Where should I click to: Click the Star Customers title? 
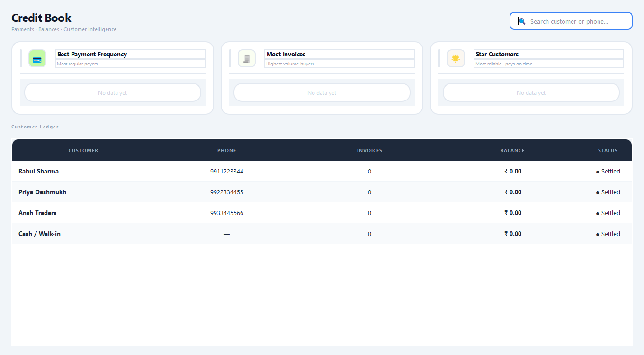coord(497,54)
